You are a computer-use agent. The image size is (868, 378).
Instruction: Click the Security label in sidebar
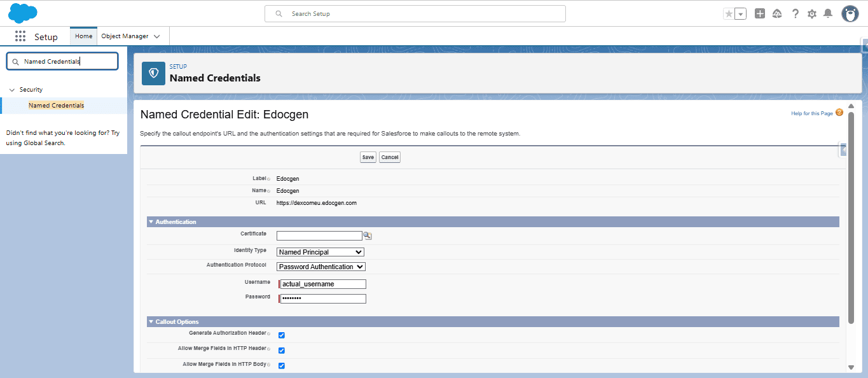pyautogui.click(x=31, y=90)
